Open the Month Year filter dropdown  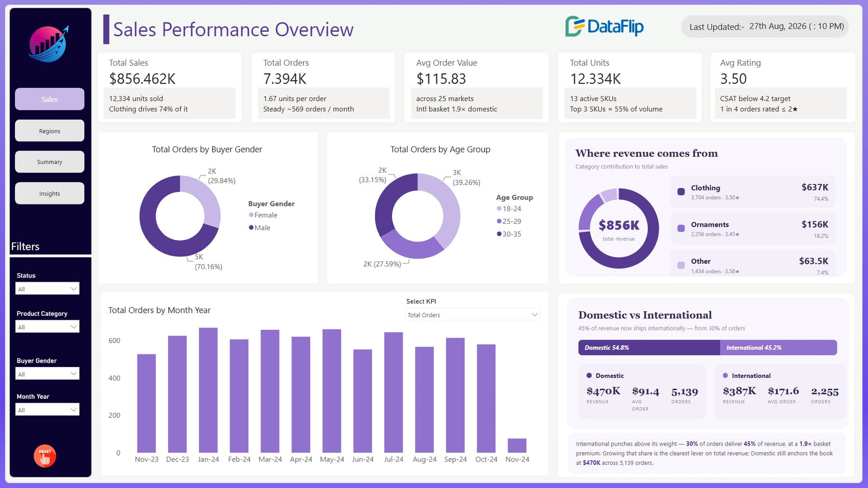(x=47, y=410)
